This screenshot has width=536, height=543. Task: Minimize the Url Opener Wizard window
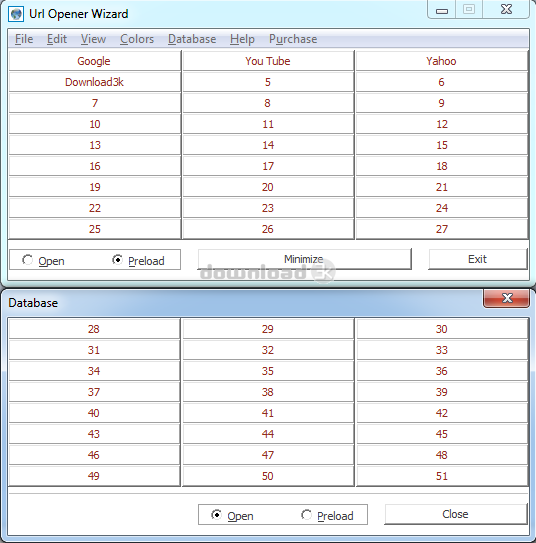(x=441, y=10)
